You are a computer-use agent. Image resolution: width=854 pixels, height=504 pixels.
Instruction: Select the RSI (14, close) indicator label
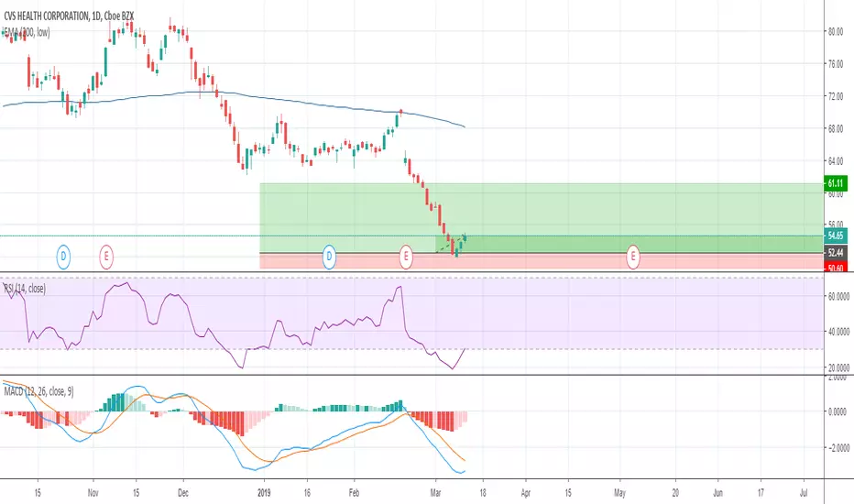[25, 289]
